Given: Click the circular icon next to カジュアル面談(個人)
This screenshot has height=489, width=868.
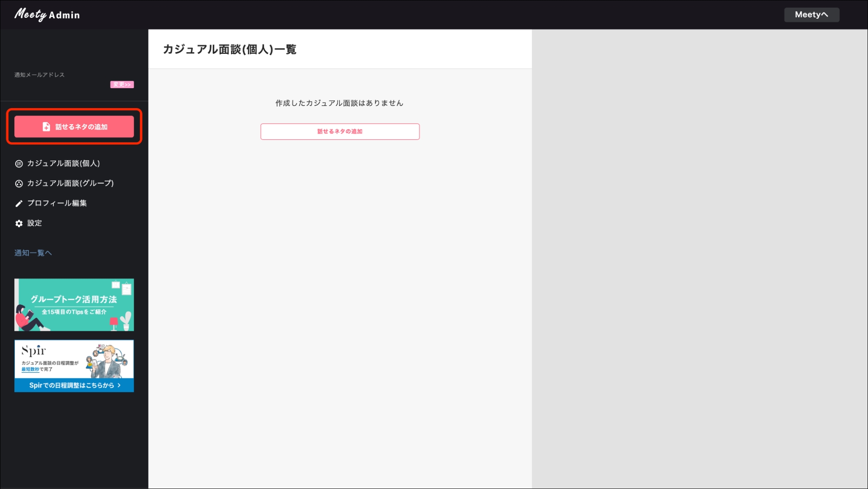Looking at the screenshot, I should [x=18, y=163].
